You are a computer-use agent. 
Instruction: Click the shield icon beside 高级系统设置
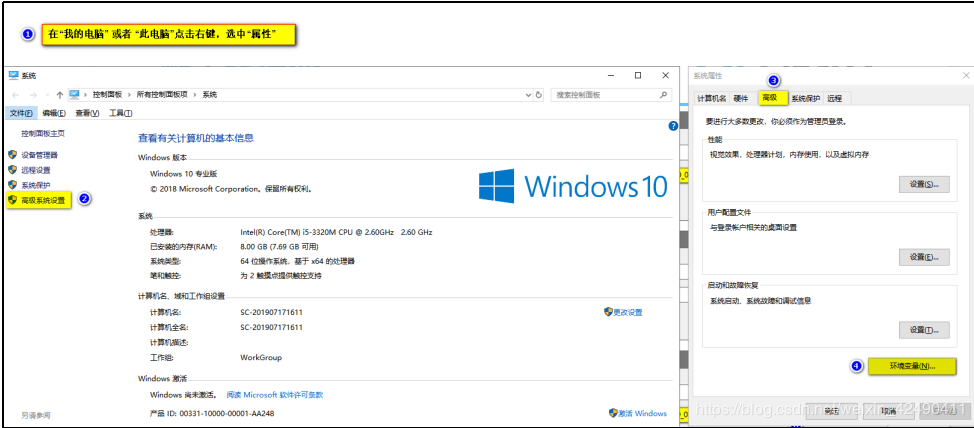pos(12,200)
